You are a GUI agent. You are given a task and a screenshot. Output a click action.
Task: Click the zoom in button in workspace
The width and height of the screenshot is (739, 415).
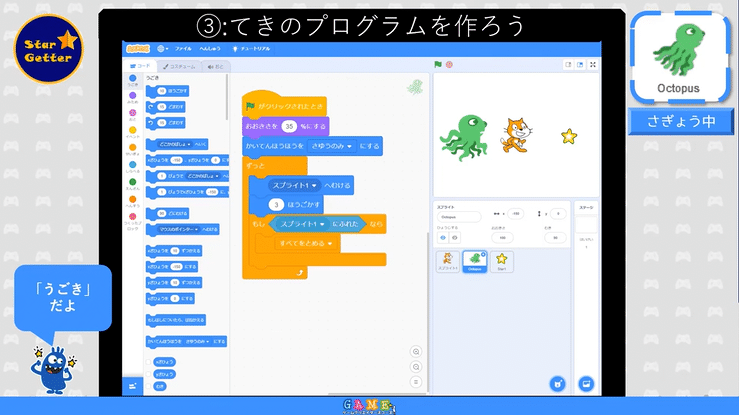(x=416, y=351)
